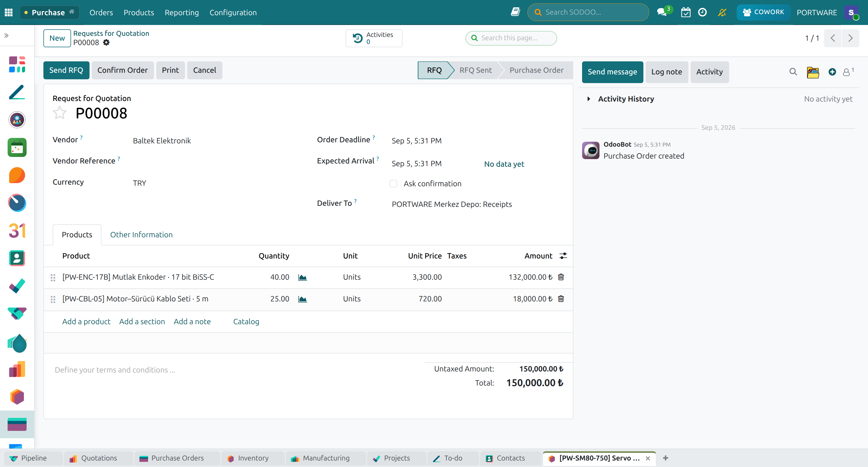Open the knowledge book icon in top bar
The width and height of the screenshot is (868, 467).
pos(515,12)
